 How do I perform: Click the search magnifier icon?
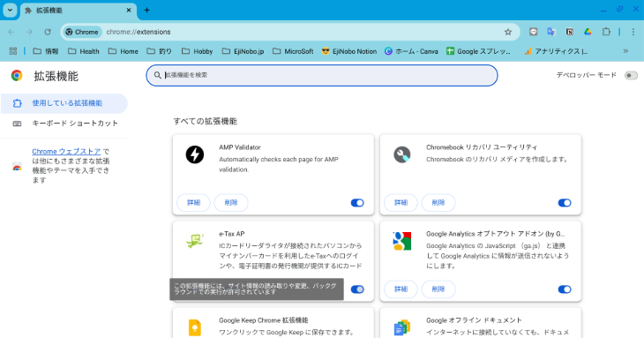[157, 75]
